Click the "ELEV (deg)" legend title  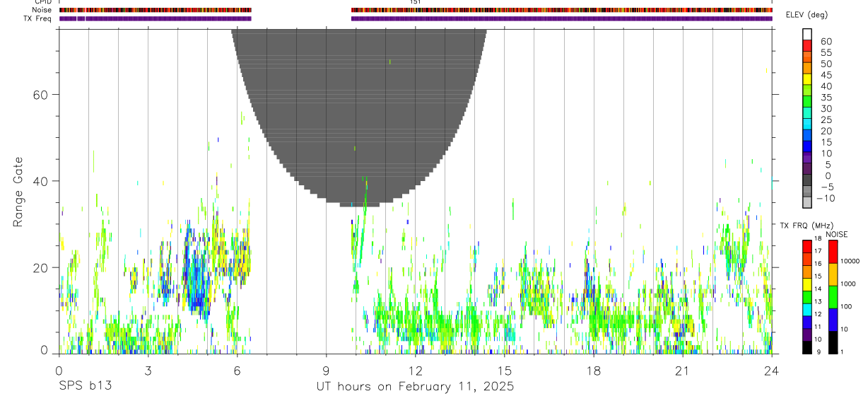coord(807,15)
